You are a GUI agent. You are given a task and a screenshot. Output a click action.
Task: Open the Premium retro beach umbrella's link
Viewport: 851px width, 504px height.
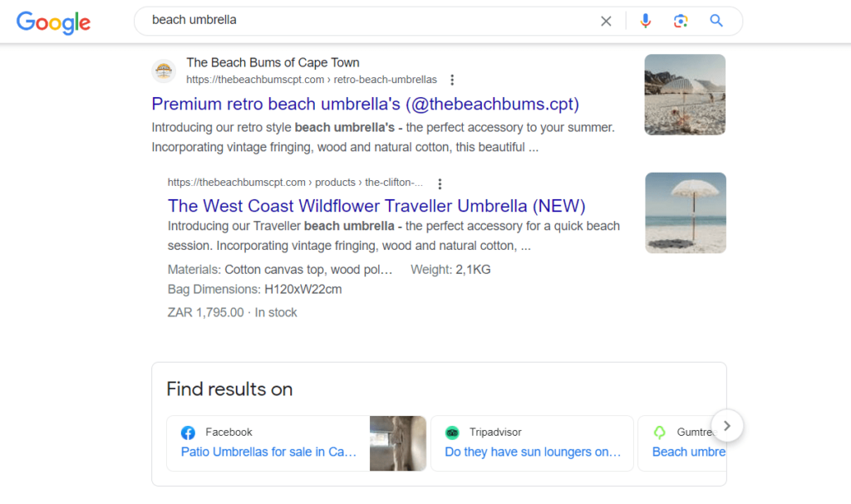364,104
